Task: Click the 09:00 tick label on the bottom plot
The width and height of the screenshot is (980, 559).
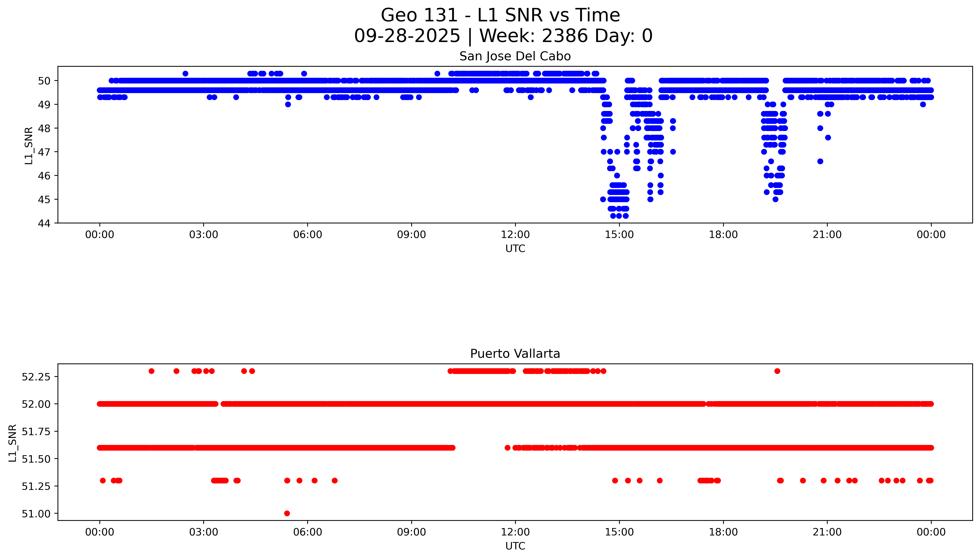Action: pyautogui.click(x=411, y=532)
